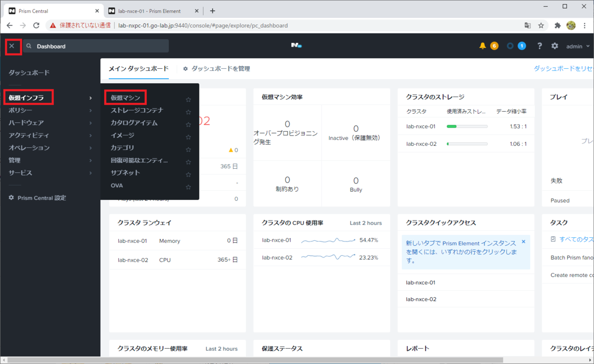Click ダッシュボードをリセ… link

(x=563, y=69)
